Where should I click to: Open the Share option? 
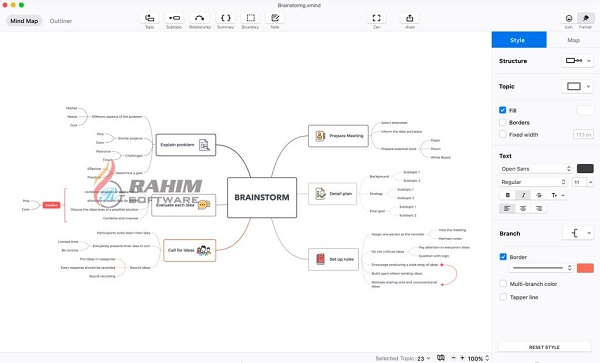pyautogui.click(x=409, y=18)
